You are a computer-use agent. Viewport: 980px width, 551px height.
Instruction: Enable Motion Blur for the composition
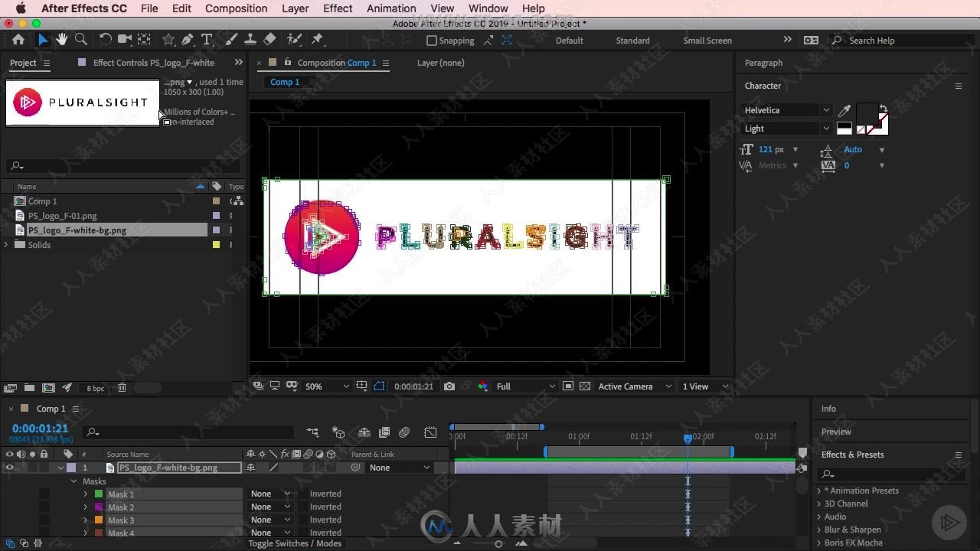click(404, 432)
